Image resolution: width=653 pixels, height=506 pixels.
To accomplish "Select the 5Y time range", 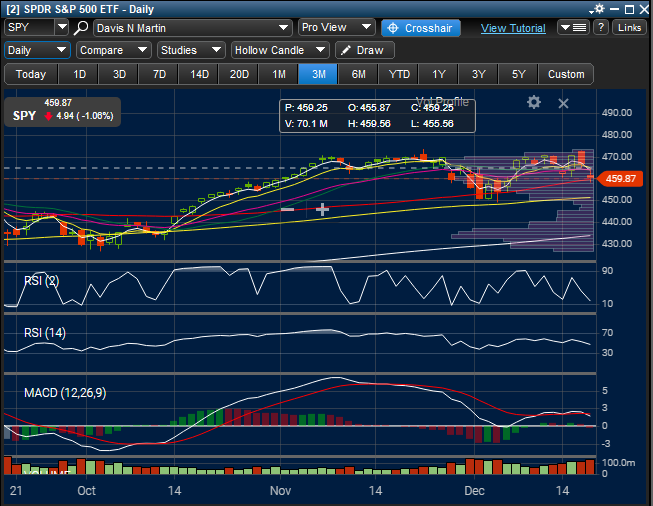I will 518,74.
